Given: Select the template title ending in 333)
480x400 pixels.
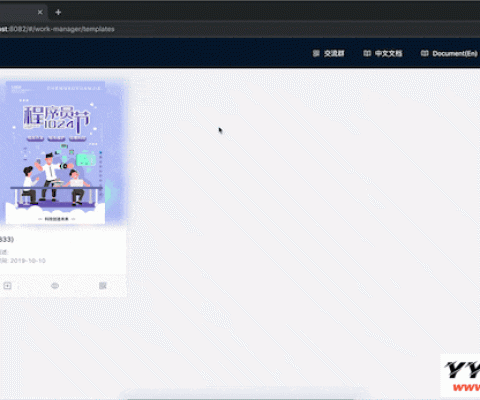Looking at the screenshot, I should pos(7,239).
